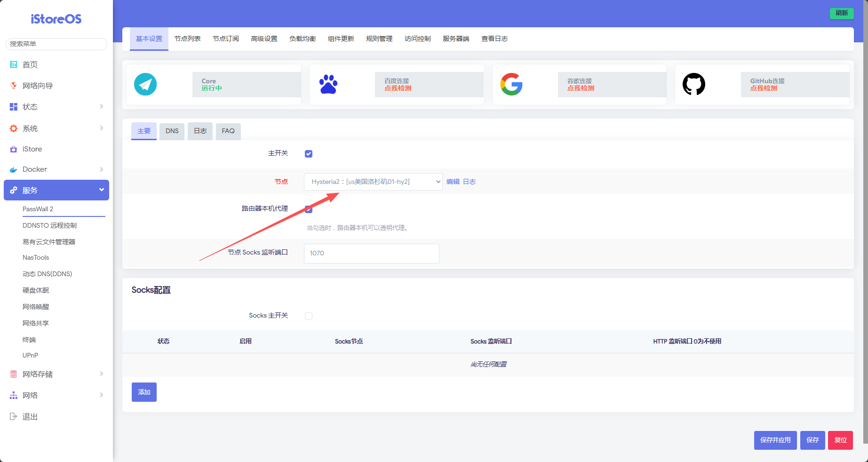The image size is (868, 462).
Task: Expand the 网络 sidebar menu chevron
Action: 102,395
